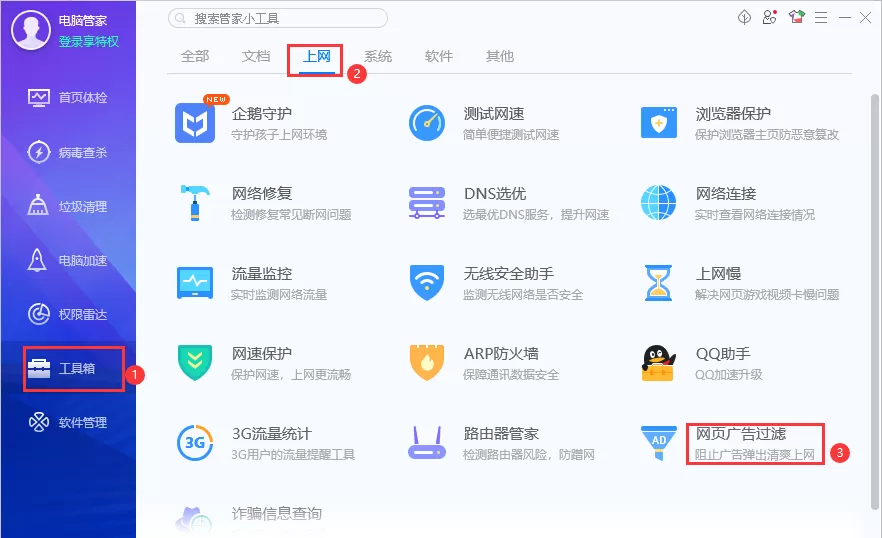Switch to the 其他 tab
Screen dimensions: 882x538
(x=500, y=56)
